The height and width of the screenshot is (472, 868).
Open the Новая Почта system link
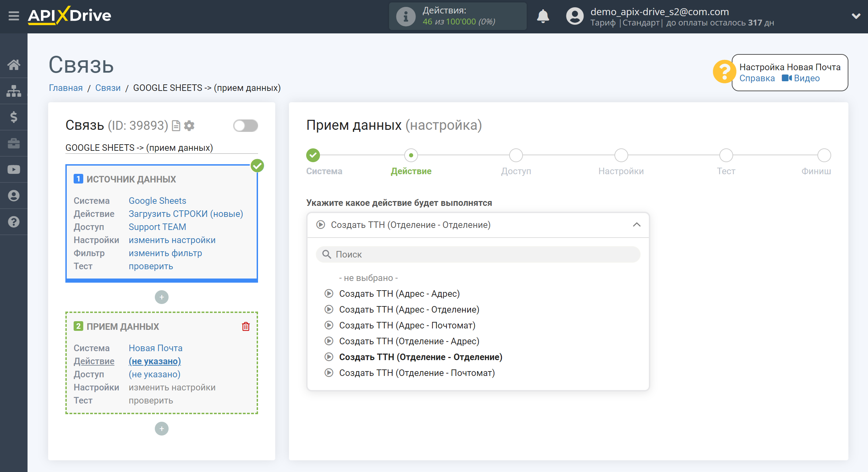click(x=156, y=348)
